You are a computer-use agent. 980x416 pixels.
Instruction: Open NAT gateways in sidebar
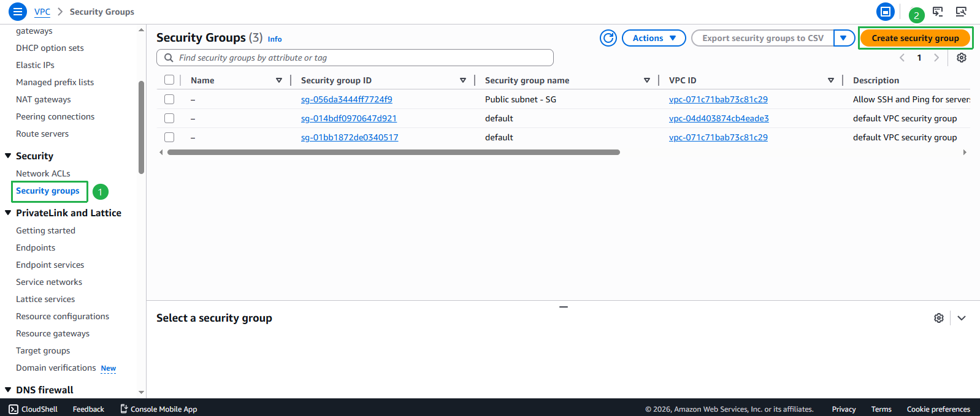44,99
